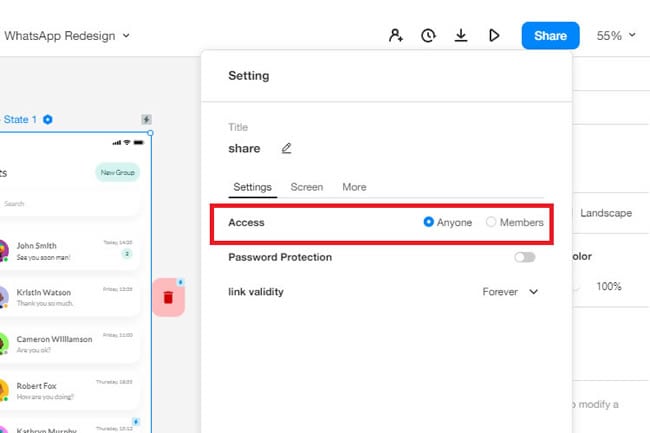The width and height of the screenshot is (650, 433).
Task: Click the blue Share button
Action: tap(551, 36)
